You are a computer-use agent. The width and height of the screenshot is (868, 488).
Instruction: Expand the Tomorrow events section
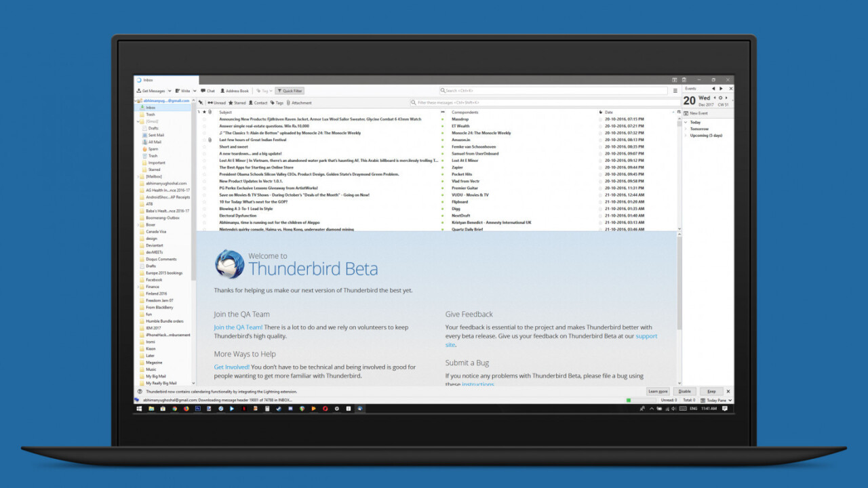[x=686, y=129]
